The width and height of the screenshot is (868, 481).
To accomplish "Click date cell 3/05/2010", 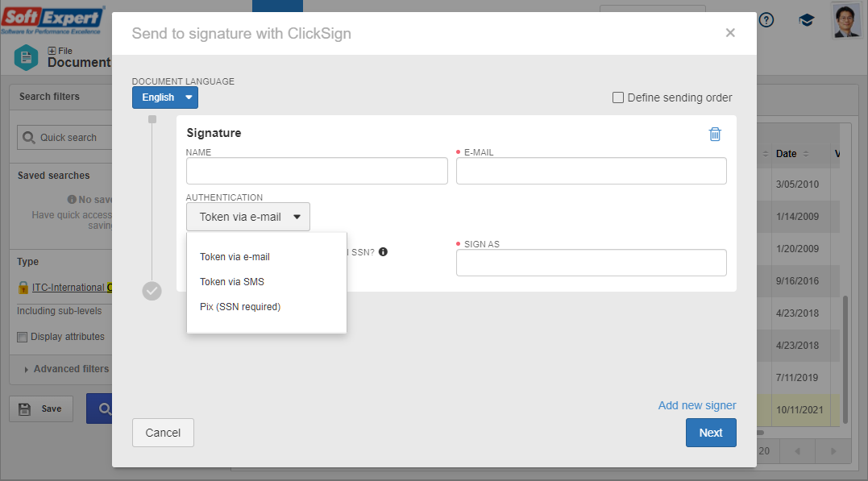I will click(x=797, y=185).
